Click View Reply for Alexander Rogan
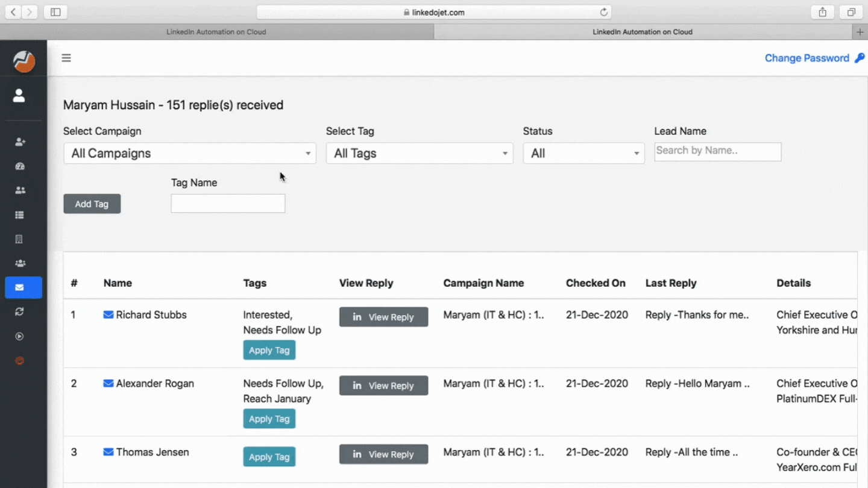868x488 pixels. click(384, 386)
